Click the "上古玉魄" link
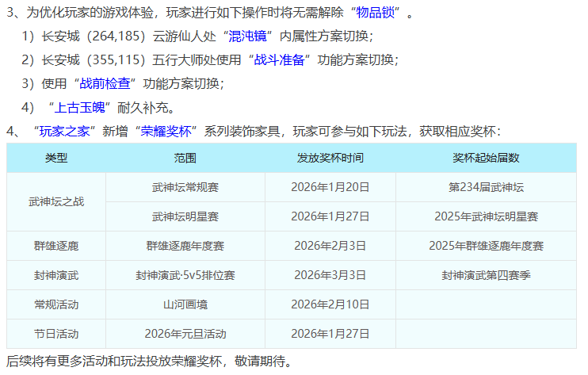Viewport: 588px width, 375px height. click(81, 108)
